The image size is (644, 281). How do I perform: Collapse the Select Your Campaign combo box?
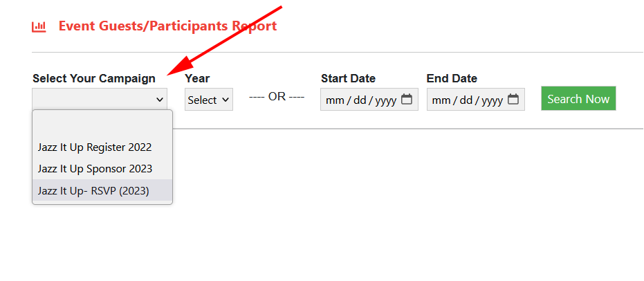click(x=100, y=100)
